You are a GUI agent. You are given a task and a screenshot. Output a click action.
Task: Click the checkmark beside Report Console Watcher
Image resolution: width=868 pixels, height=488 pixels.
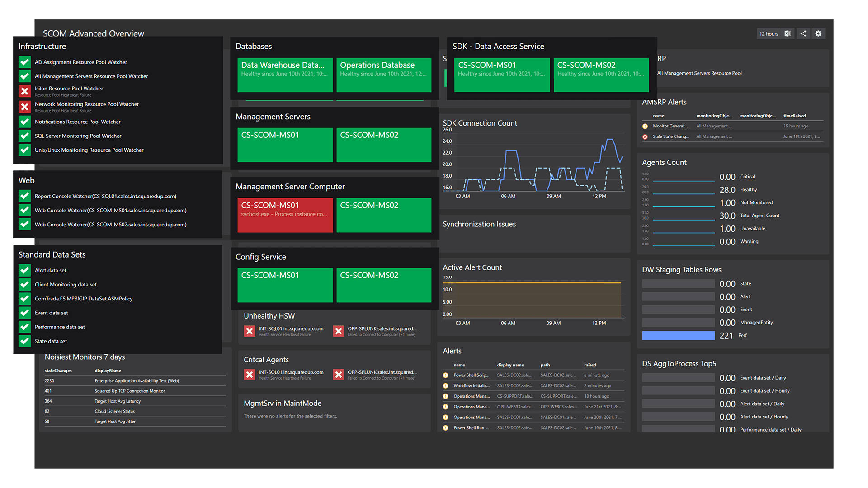coord(24,196)
